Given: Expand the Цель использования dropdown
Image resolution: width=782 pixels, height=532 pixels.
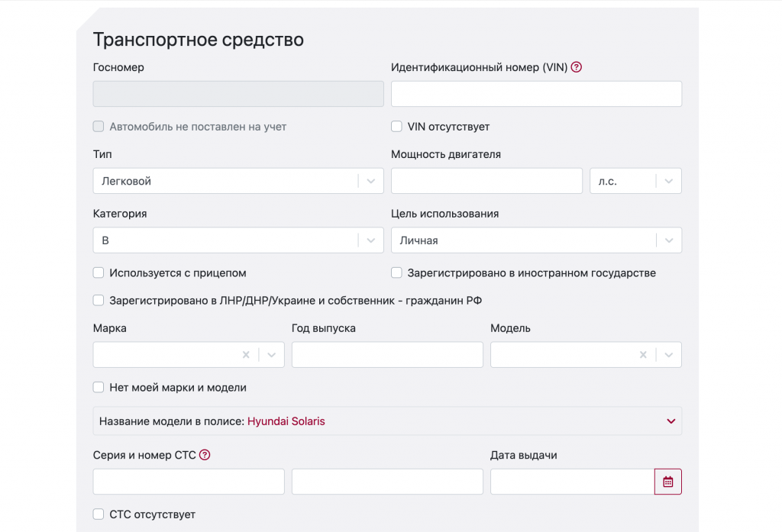Looking at the screenshot, I should (668, 240).
